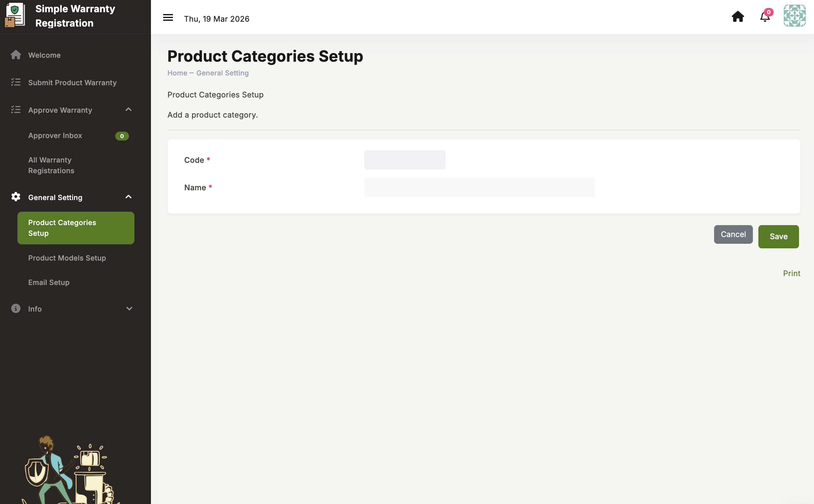This screenshot has height=504, width=814.
Task: Click the General Setting gear icon
Action: (16, 197)
